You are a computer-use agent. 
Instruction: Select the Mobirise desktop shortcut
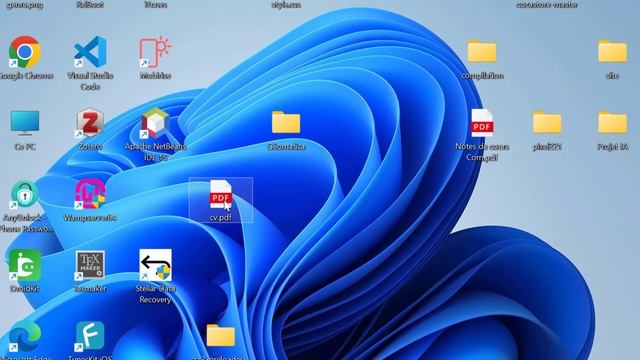coord(155,52)
